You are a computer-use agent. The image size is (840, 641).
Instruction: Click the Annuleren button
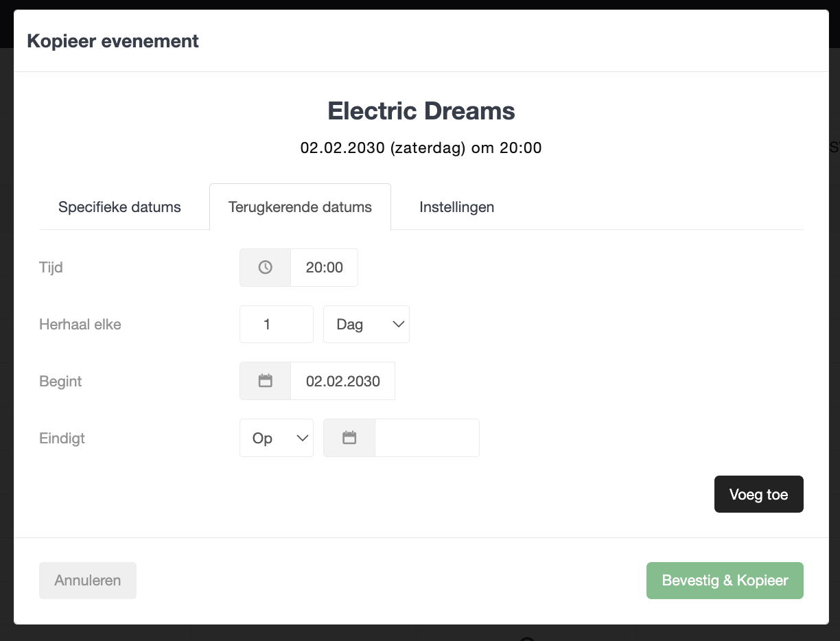[88, 581]
